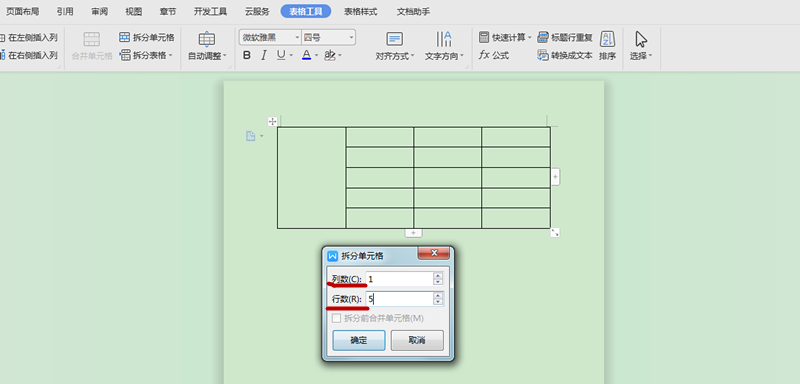Click 取消 to cancel dialog
This screenshot has height=384, width=800.
[x=417, y=340]
